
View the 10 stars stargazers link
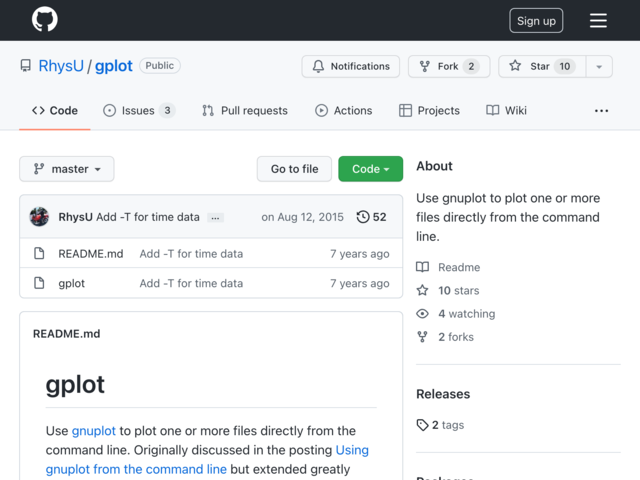tap(448, 291)
